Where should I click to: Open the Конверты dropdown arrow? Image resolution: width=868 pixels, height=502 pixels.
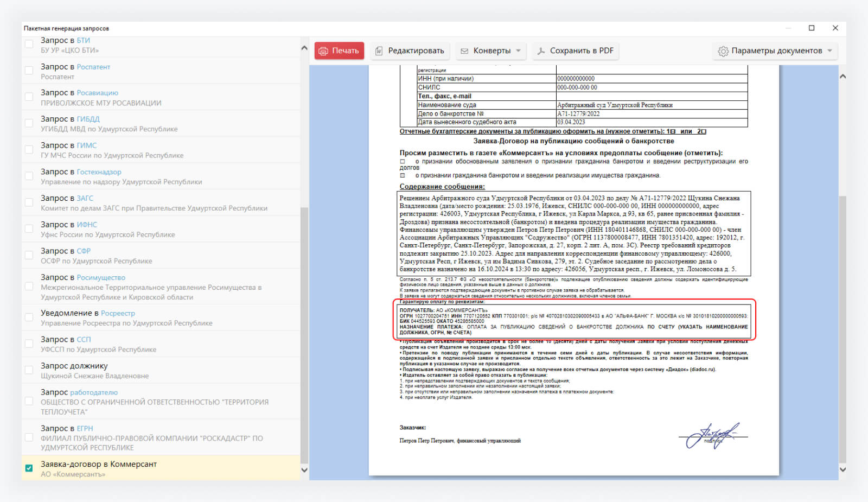coord(519,51)
